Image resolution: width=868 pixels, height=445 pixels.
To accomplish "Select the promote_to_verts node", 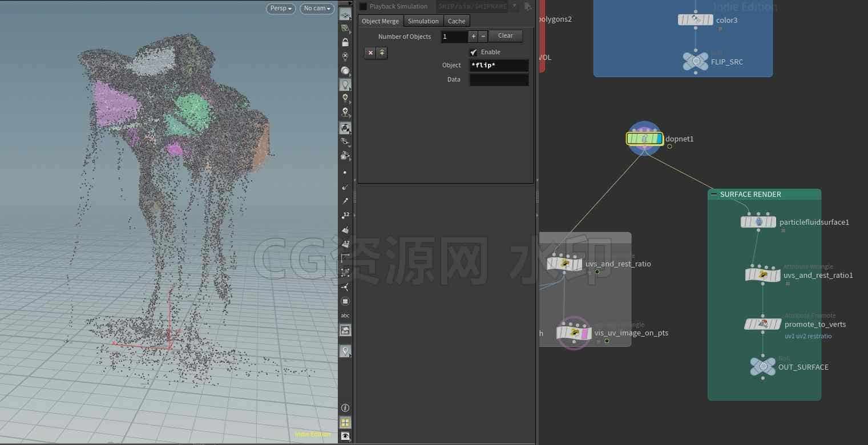I will (763, 324).
